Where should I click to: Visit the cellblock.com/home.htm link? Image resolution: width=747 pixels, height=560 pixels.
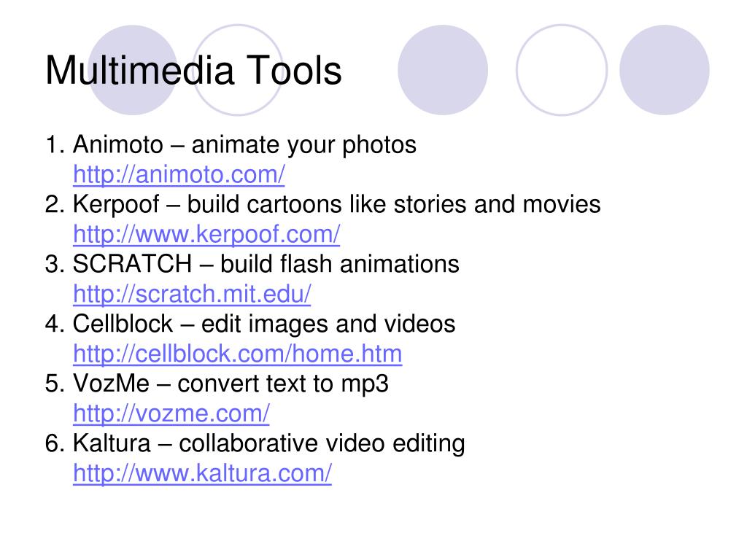(238, 354)
